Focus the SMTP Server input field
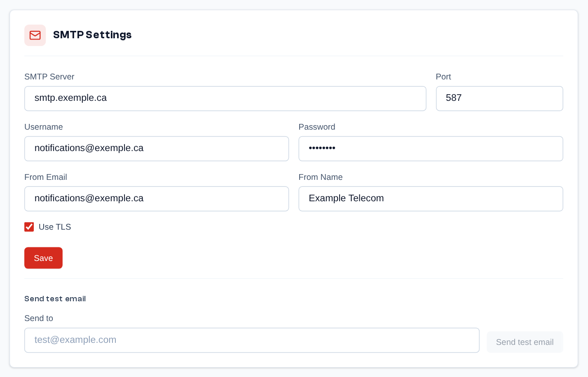Image resolution: width=588 pixels, height=377 pixels. coord(225,98)
